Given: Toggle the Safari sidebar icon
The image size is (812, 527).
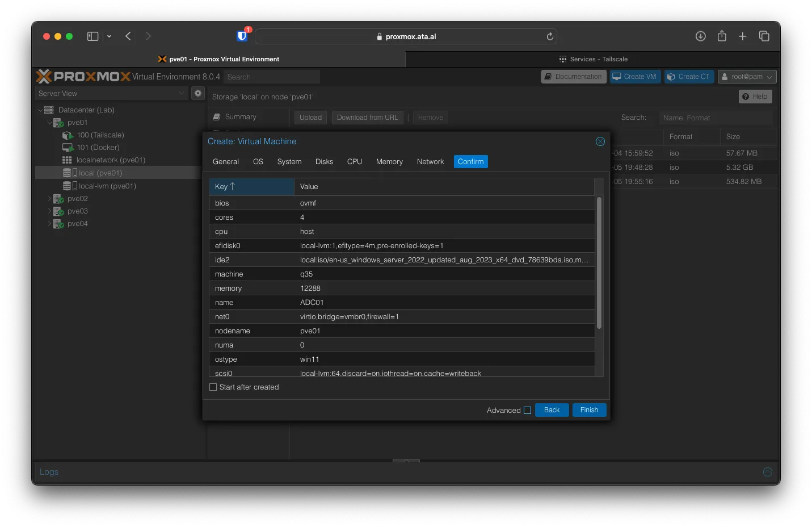Looking at the screenshot, I should pos(92,36).
